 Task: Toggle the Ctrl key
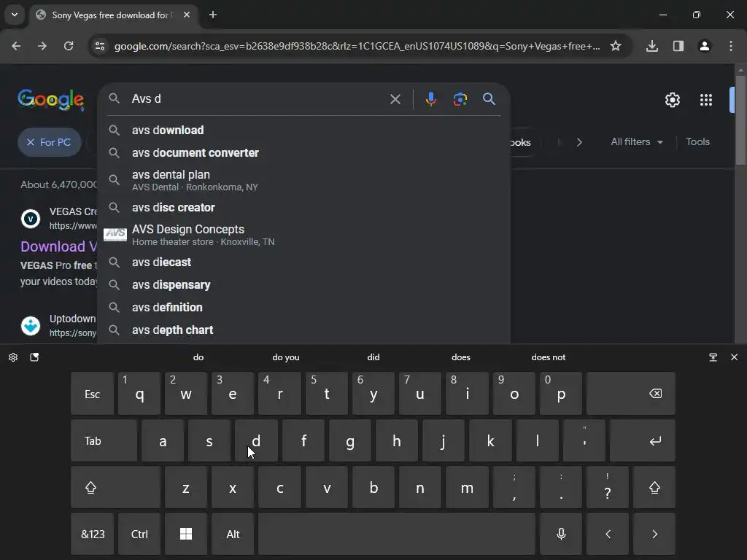(x=139, y=534)
